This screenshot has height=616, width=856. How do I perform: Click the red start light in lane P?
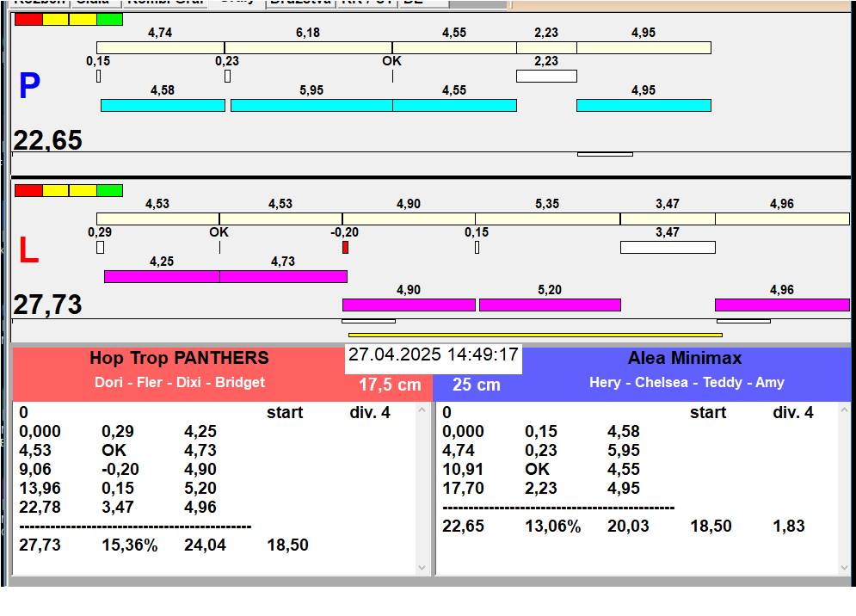point(28,19)
